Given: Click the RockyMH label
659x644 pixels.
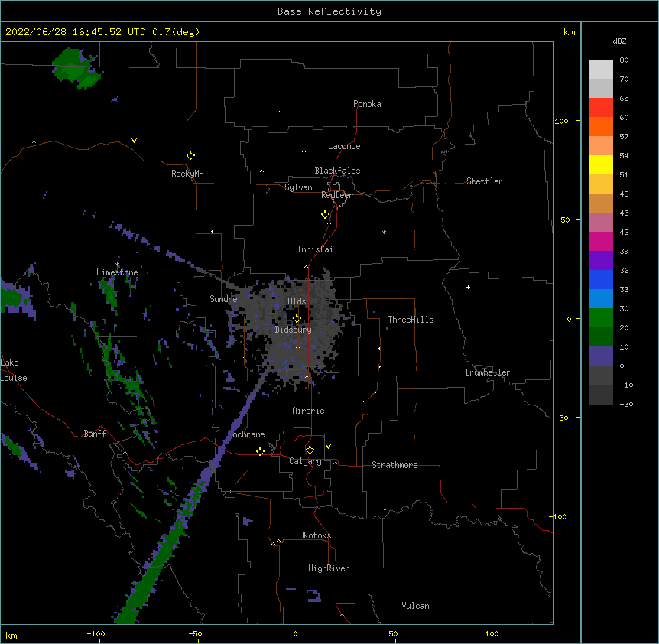Looking at the screenshot, I should click(187, 174).
